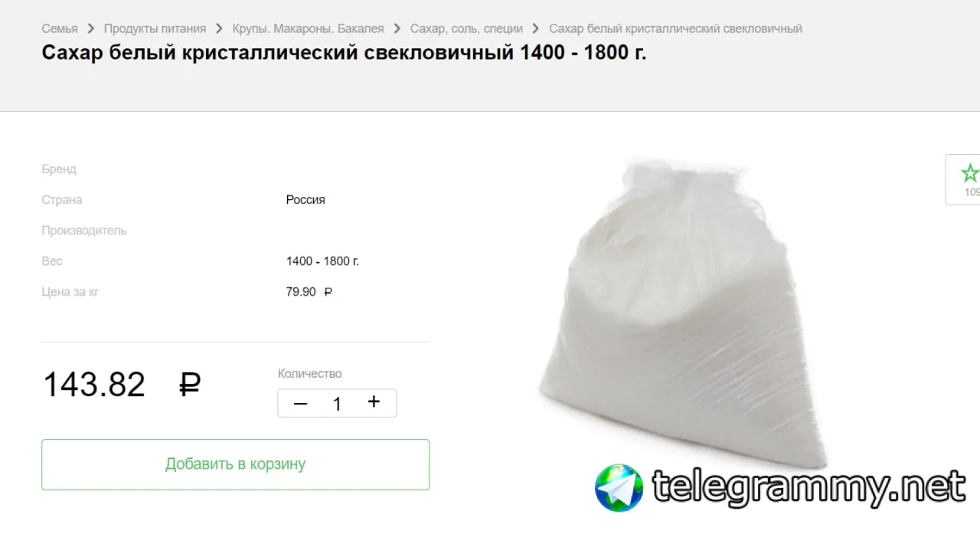Viewport: 980px width, 534px height.
Task: Open Сахар белый кристаллический свекловичный breadcrumb
Action: pyautogui.click(x=675, y=28)
